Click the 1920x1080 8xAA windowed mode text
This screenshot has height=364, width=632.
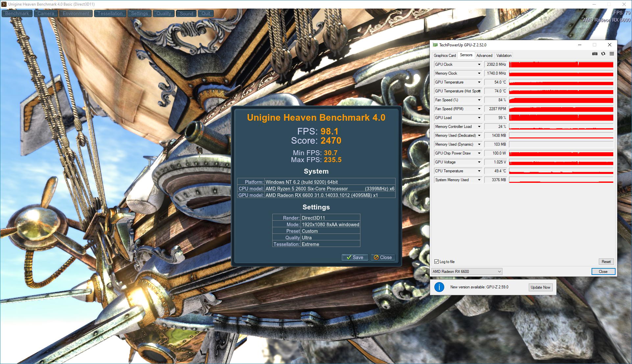coord(330,225)
